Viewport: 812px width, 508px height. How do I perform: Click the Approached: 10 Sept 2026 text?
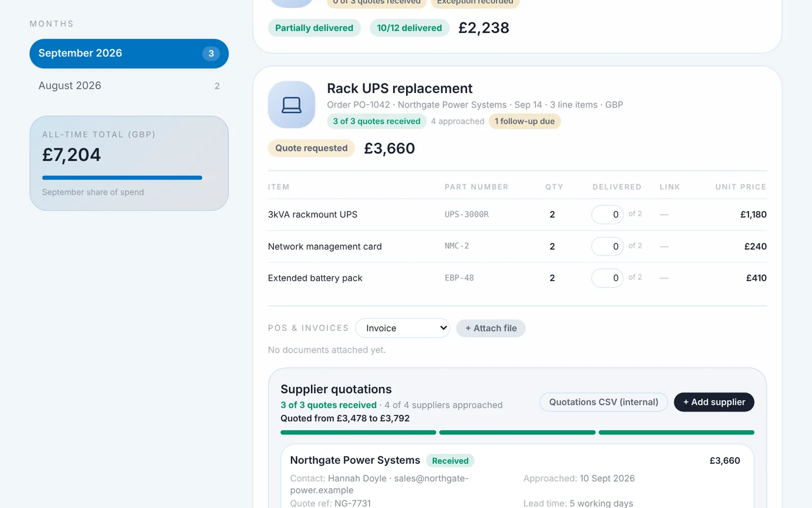click(579, 479)
